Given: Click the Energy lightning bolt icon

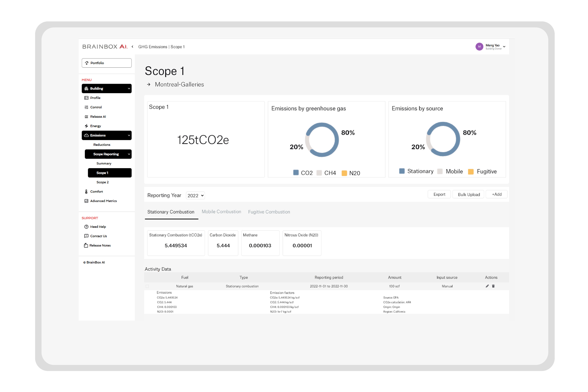Looking at the screenshot, I should [x=86, y=126].
